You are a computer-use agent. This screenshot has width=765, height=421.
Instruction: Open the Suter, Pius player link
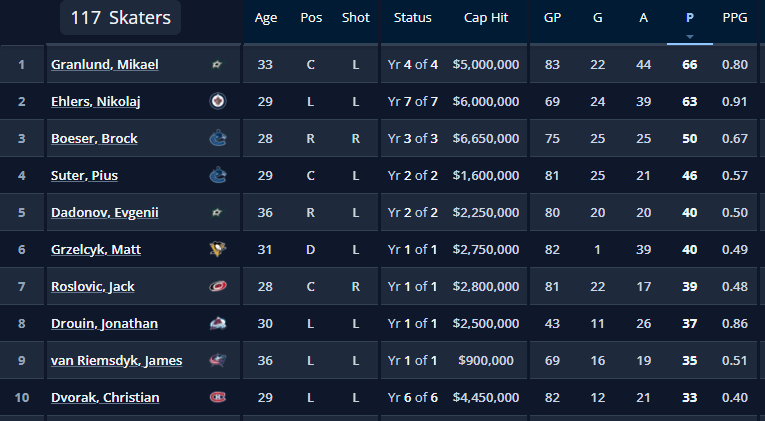click(85, 176)
